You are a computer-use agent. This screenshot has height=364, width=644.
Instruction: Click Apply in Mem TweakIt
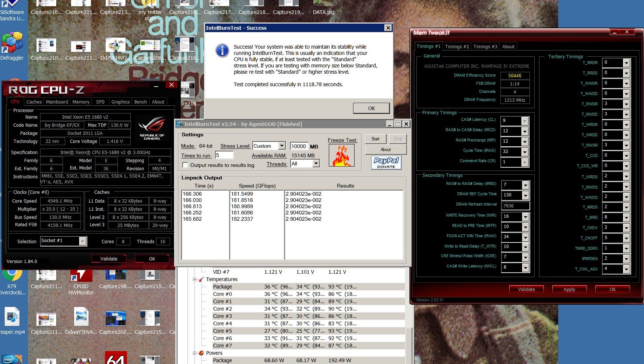[569, 289]
